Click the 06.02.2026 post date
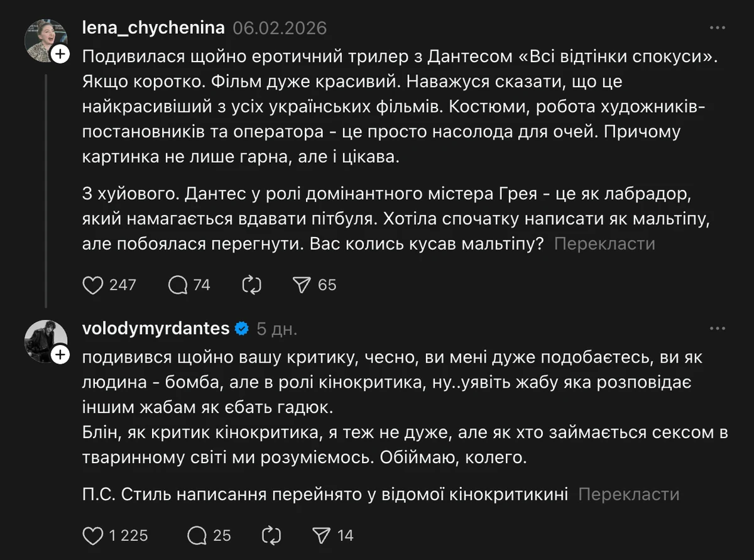The height and width of the screenshot is (560, 754). (280, 28)
